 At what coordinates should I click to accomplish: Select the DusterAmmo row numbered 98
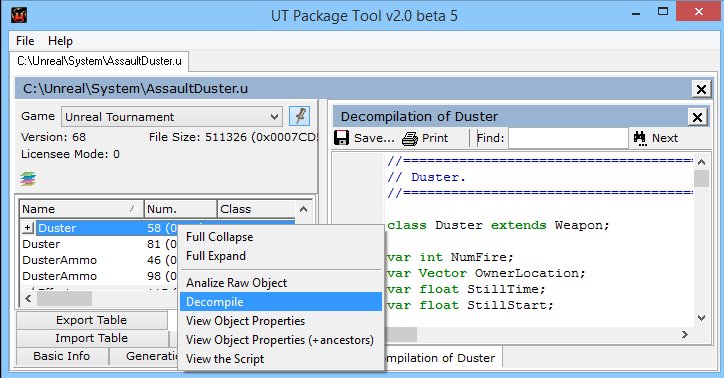99,276
